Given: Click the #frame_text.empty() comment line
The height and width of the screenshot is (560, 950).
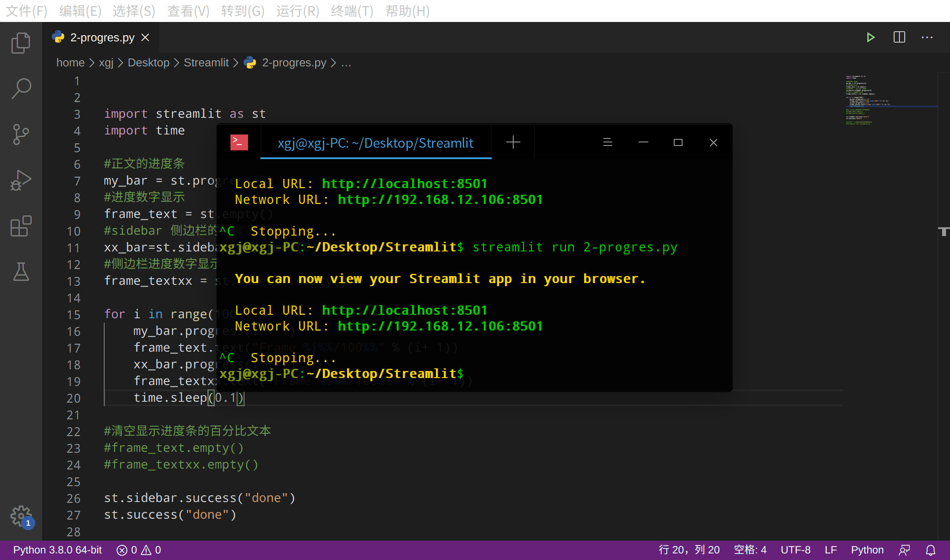Looking at the screenshot, I should pos(174,448).
